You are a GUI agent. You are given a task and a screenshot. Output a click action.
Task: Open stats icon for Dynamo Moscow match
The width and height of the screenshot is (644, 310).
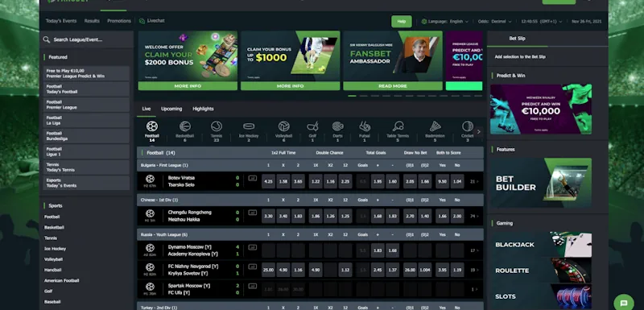click(252, 247)
